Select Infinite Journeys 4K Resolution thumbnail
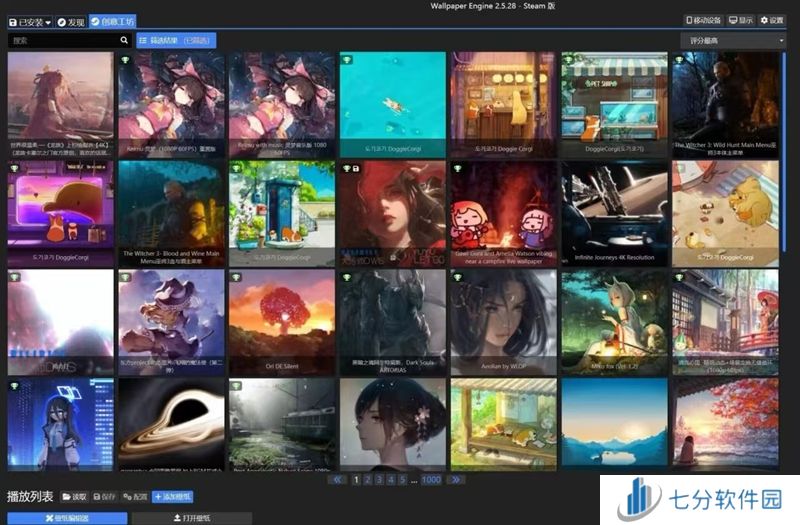The image size is (800, 525). [x=614, y=213]
